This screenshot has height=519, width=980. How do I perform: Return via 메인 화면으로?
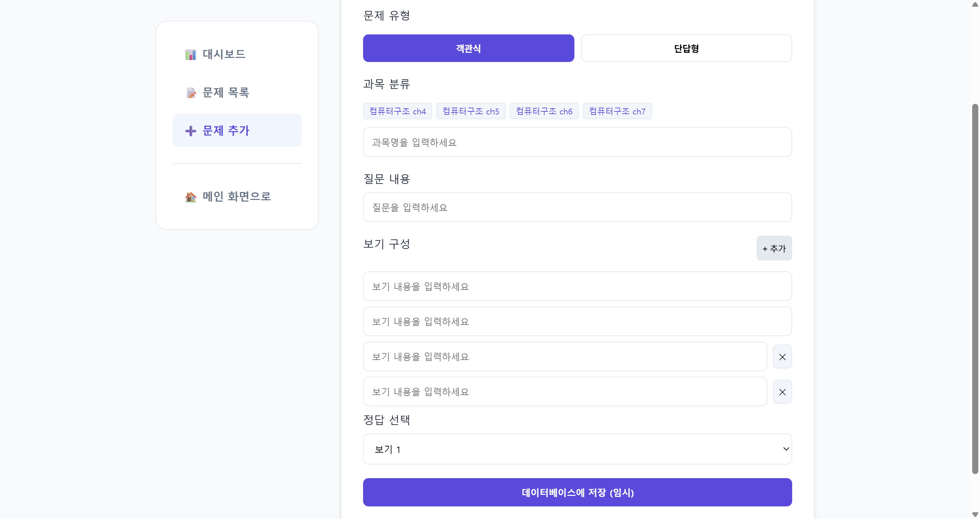(237, 196)
